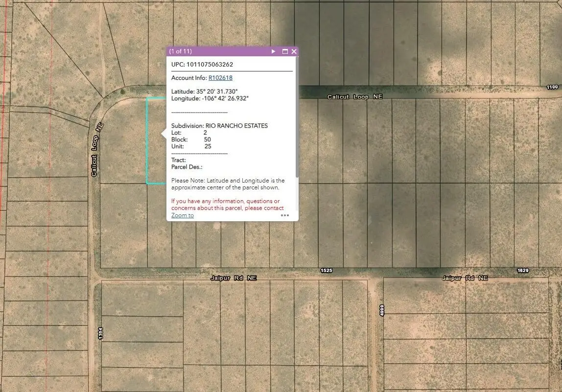Click parcel labeled 4999 below Jaipur Rd
This screenshot has height=392, width=562.
click(x=382, y=309)
